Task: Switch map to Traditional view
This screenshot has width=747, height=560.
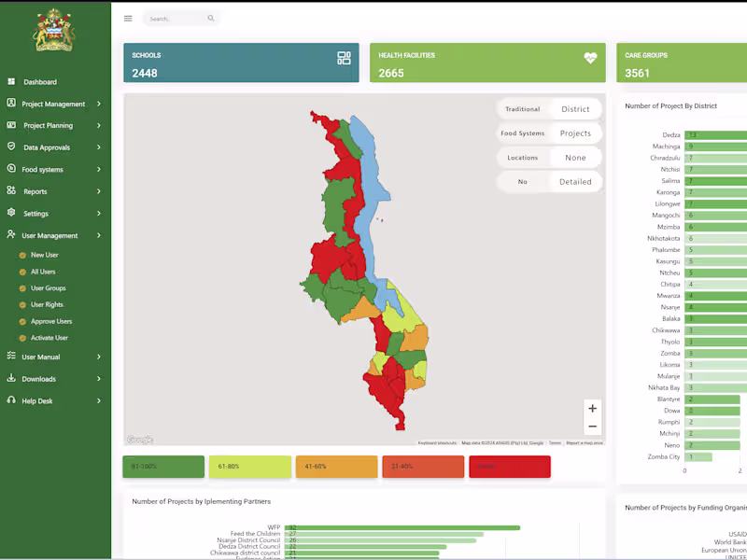Action: 523,109
